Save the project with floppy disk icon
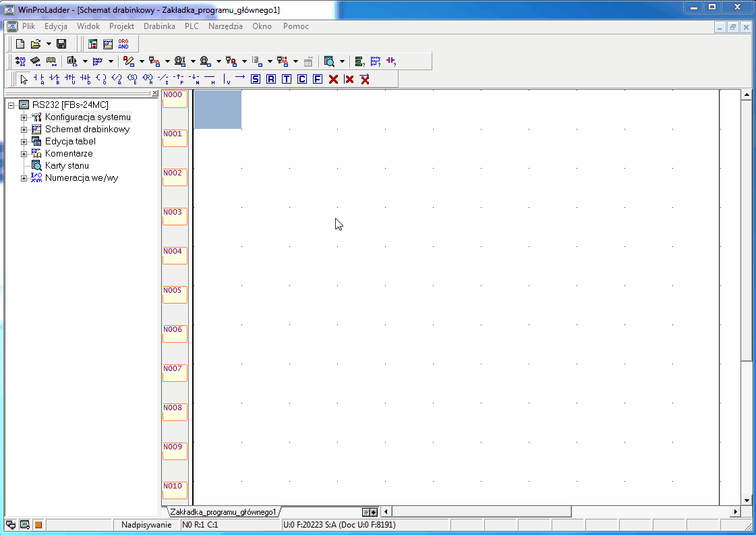Screen dimensions: 756x535 pos(61,44)
